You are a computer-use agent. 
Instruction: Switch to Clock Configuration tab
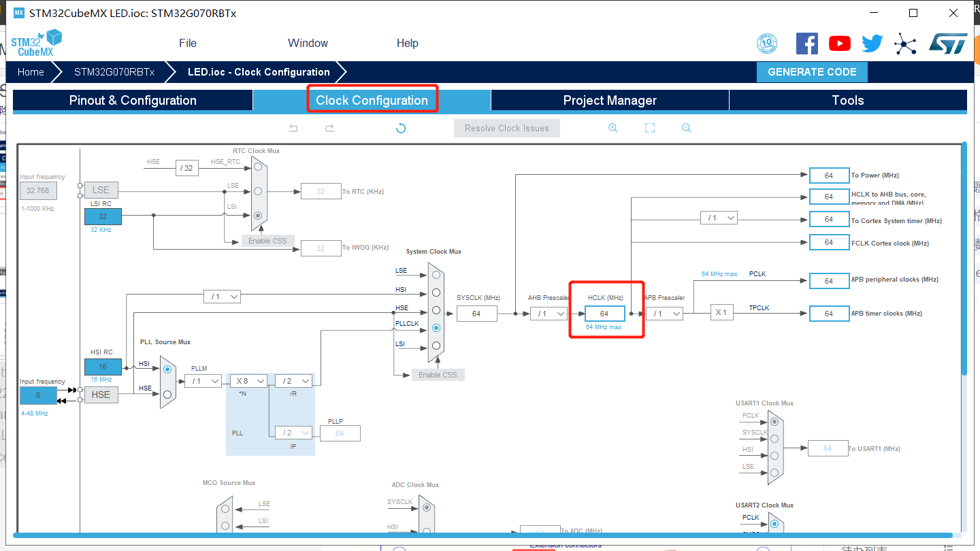point(372,101)
